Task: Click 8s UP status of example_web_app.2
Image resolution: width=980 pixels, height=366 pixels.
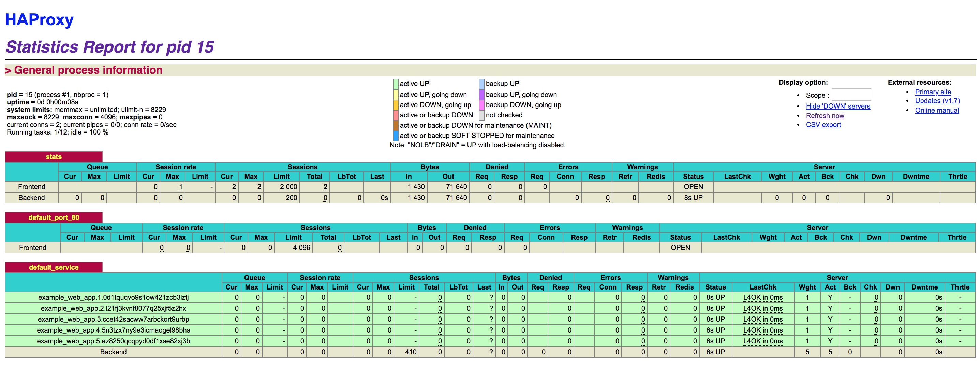Action: point(715,309)
